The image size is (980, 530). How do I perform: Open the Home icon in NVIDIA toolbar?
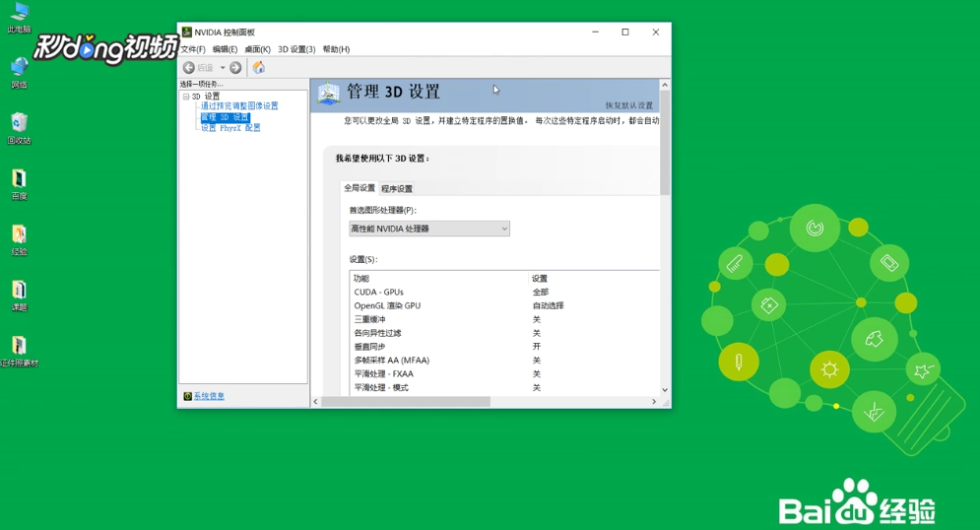point(259,68)
